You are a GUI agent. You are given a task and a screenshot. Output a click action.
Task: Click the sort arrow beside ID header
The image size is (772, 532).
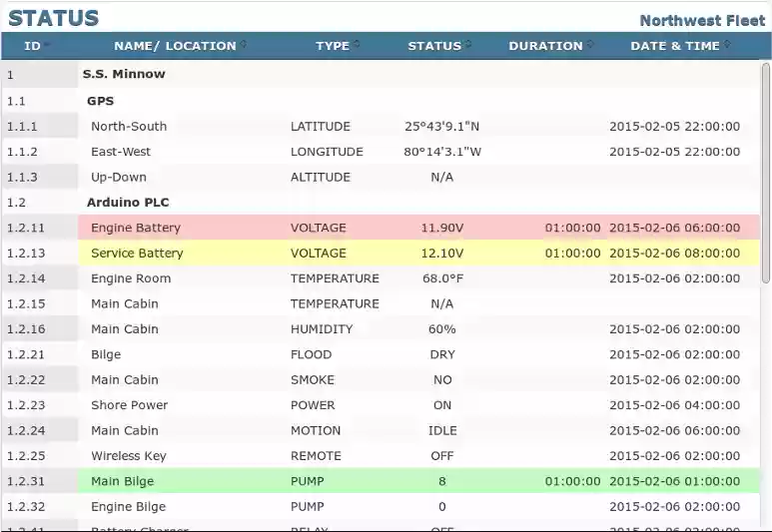click(x=47, y=45)
